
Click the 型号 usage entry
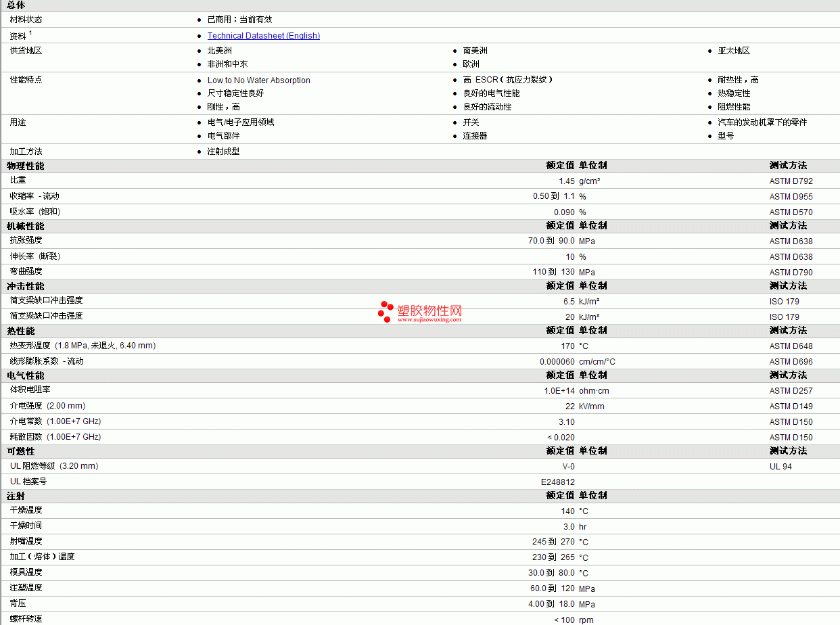tap(726, 136)
